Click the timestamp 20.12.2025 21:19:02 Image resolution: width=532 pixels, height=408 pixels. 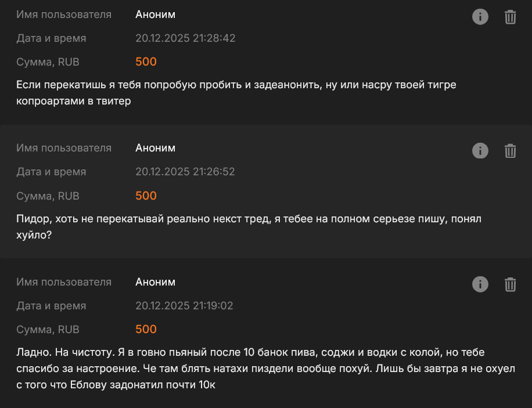tap(184, 306)
